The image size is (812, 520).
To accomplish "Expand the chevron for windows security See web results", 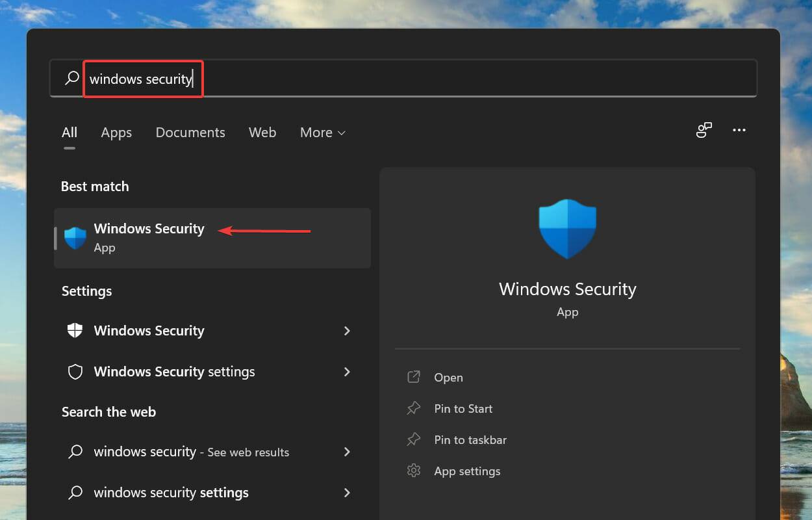I will [348, 452].
